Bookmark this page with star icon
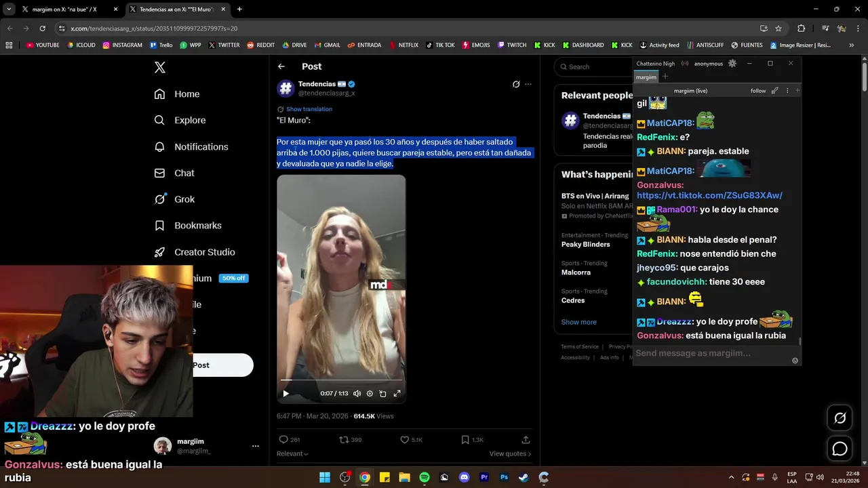868x488 pixels. pyautogui.click(x=778, y=28)
